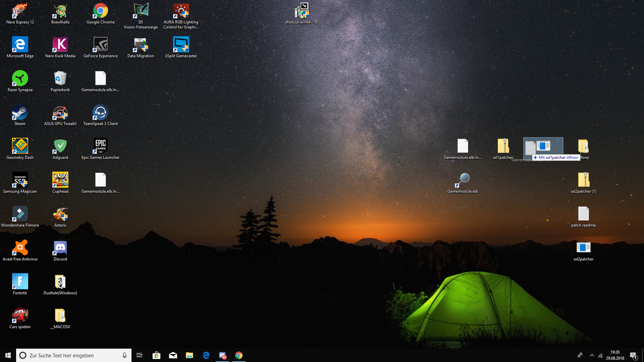Click the Adguard desktop shortcut
This screenshot has height=362, width=644.
60,149
